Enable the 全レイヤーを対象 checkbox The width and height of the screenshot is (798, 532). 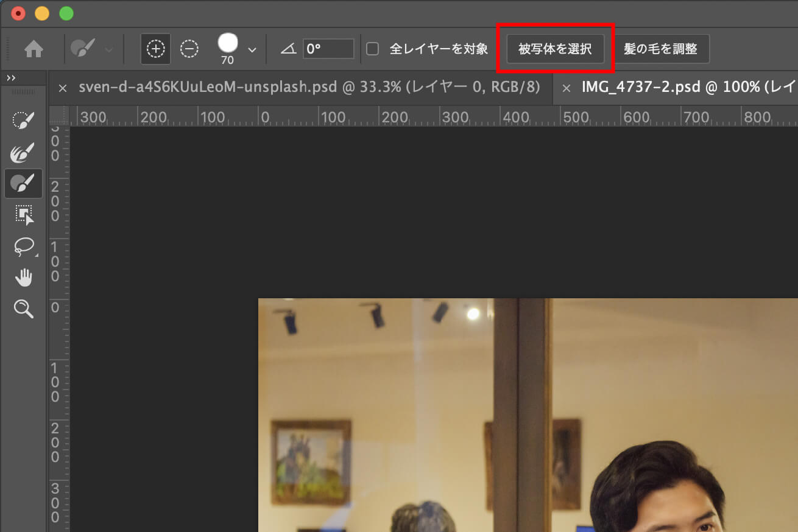tap(372, 49)
